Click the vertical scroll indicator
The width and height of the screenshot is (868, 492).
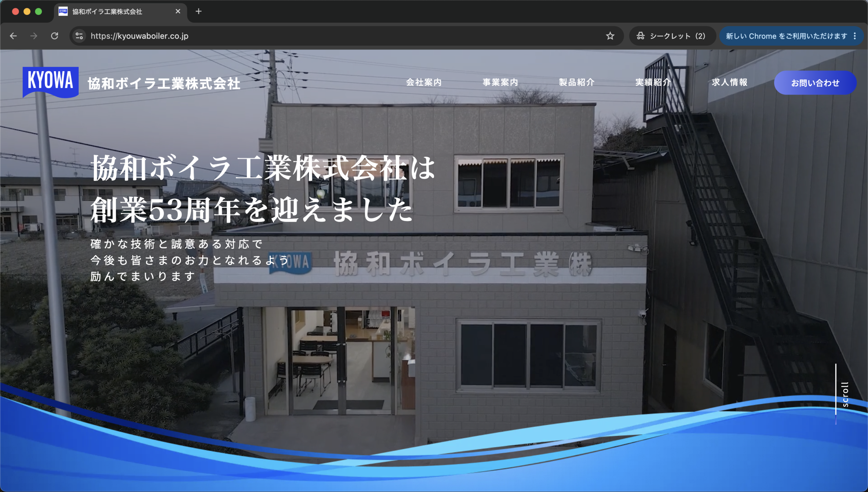point(842,394)
